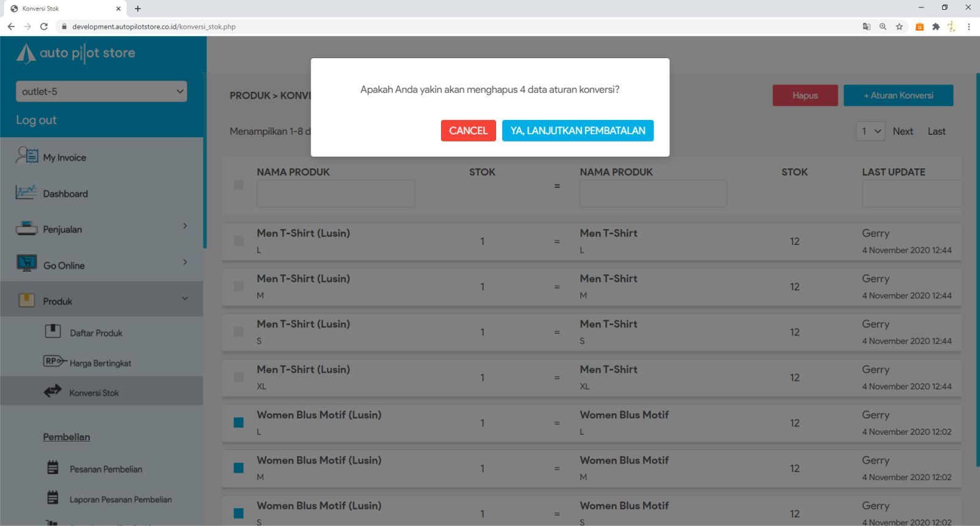Open Laporan Pesanan Pembelian menu item
The image size is (980, 526).
point(120,500)
